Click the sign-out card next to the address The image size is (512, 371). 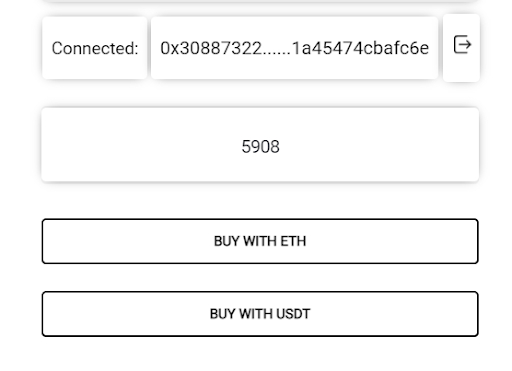pos(461,48)
